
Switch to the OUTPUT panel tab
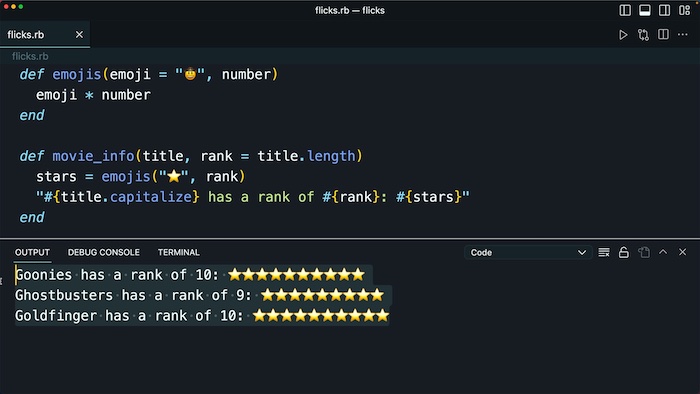32,253
